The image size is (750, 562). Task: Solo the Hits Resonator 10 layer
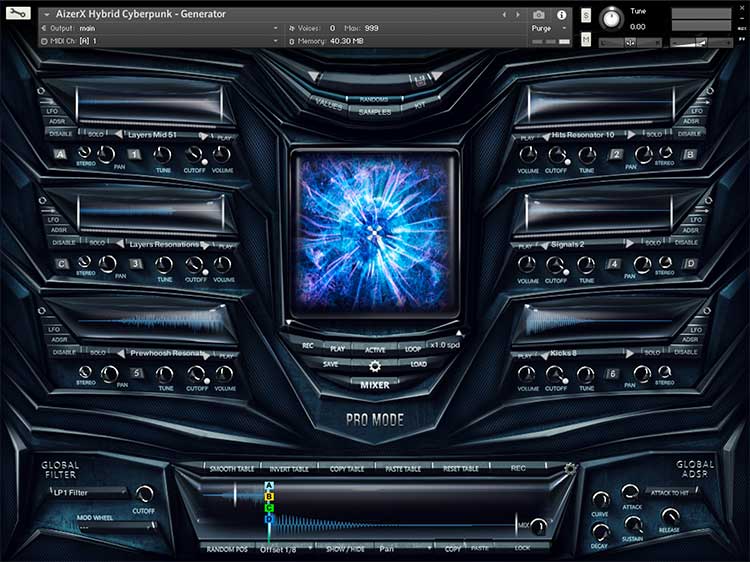pyautogui.click(x=654, y=134)
